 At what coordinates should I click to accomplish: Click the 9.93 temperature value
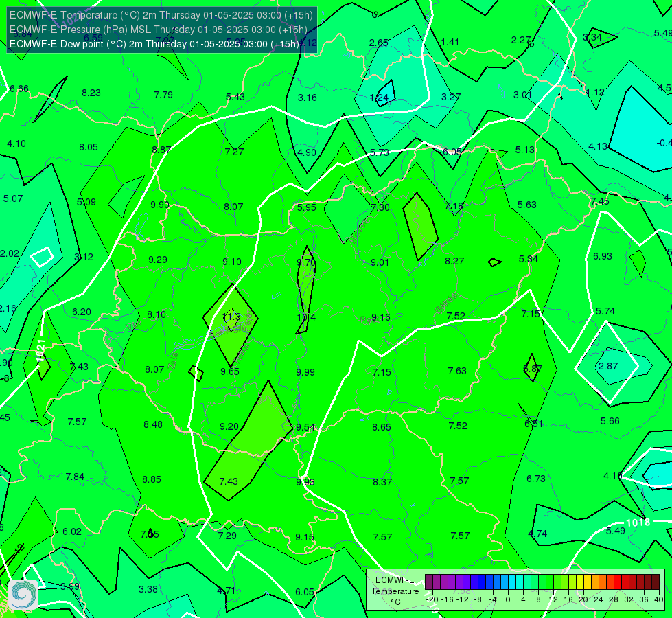[305, 482]
